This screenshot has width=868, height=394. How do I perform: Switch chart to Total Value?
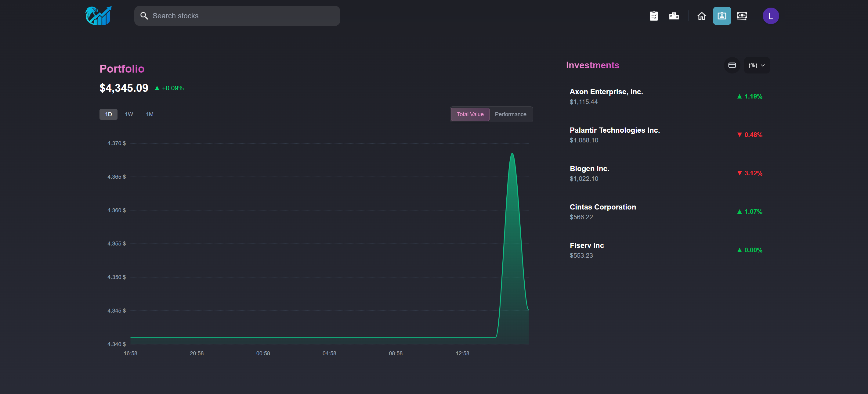[x=470, y=114]
